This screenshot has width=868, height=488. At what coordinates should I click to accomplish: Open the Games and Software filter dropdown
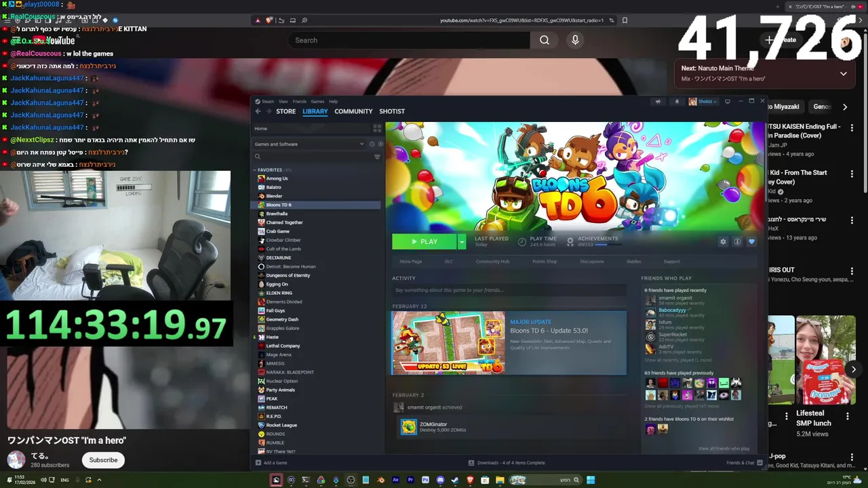[309, 144]
